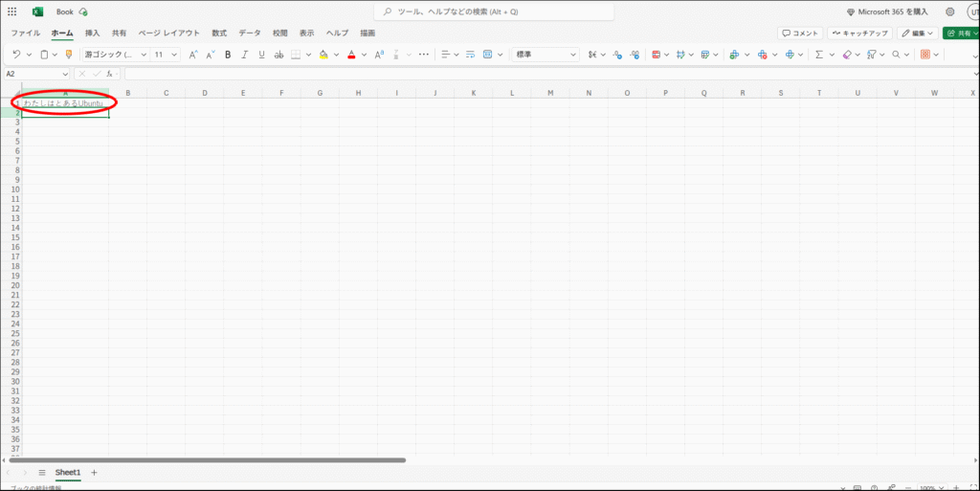Open the settings gear icon

(949, 11)
